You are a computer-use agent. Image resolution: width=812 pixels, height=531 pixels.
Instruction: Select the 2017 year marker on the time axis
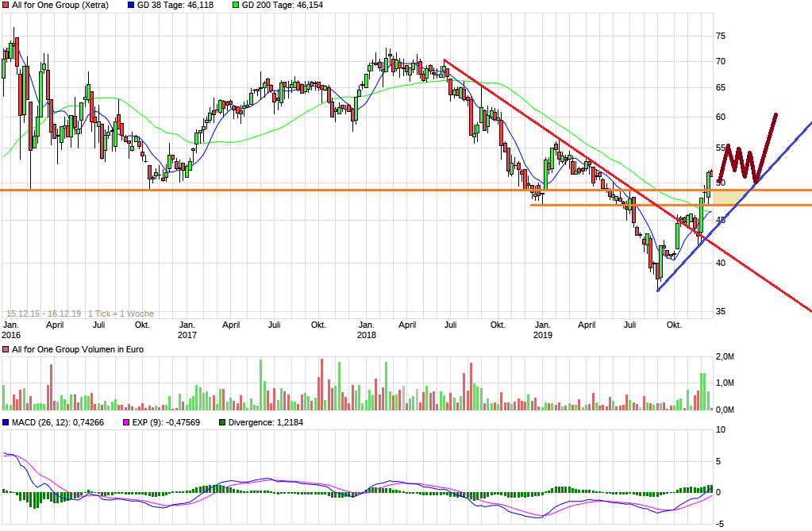187,335
